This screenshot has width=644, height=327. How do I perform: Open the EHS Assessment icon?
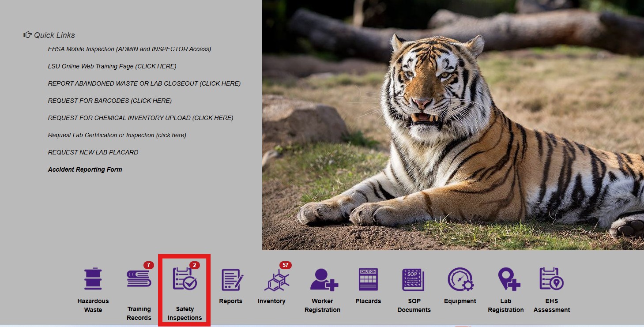point(552,279)
